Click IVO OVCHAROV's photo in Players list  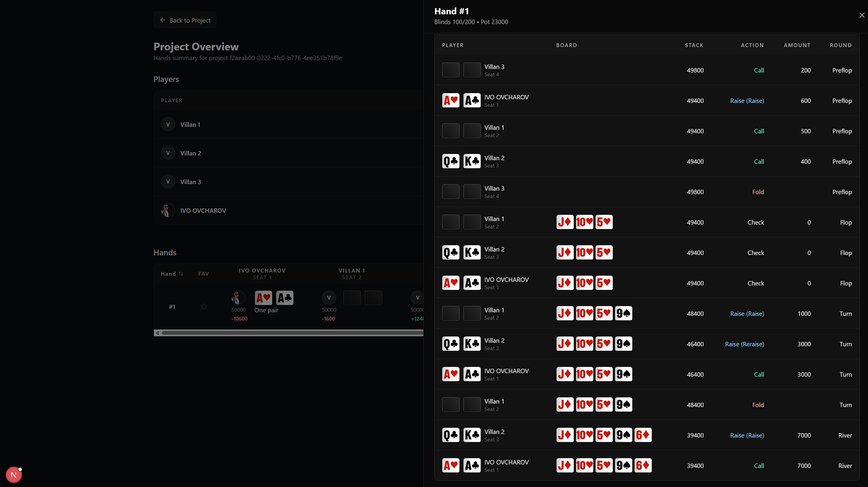[x=168, y=210]
